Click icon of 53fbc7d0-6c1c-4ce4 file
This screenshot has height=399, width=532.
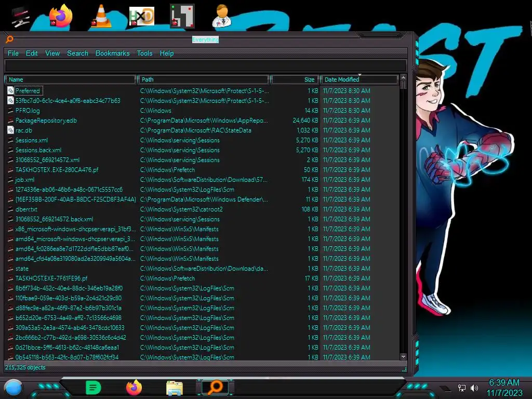click(x=10, y=101)
